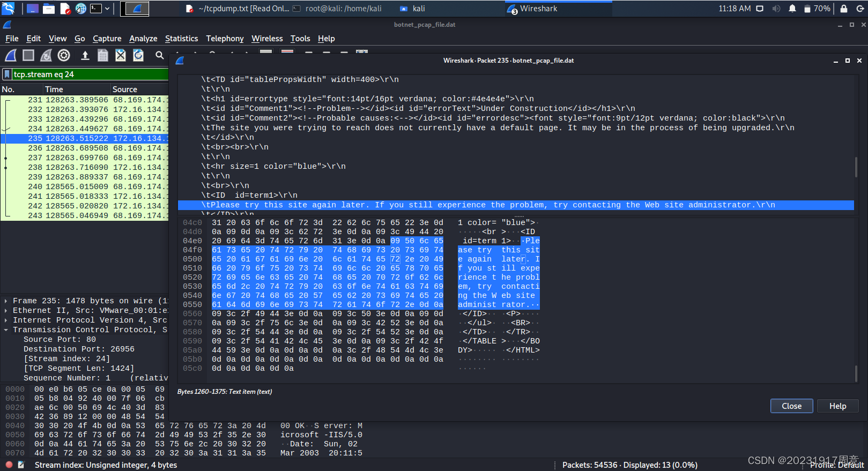Open the Wireless menu
Screen dimensions: 868x471
267,39
